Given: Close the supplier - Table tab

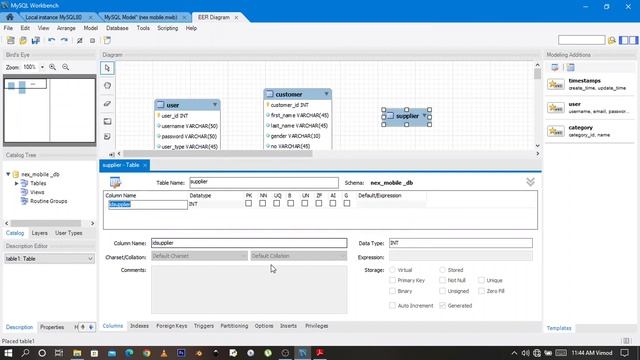Looking at the screenshot, I should pos(145,165).
